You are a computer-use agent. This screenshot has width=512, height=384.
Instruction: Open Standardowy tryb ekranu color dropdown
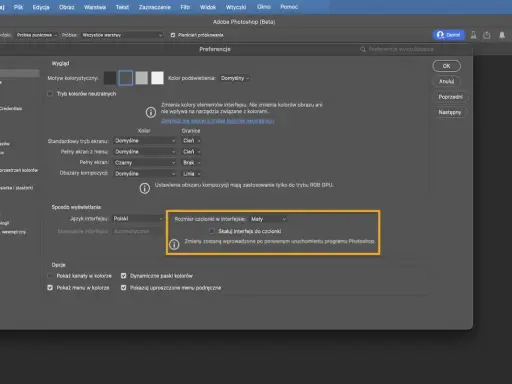click(145, 141)
